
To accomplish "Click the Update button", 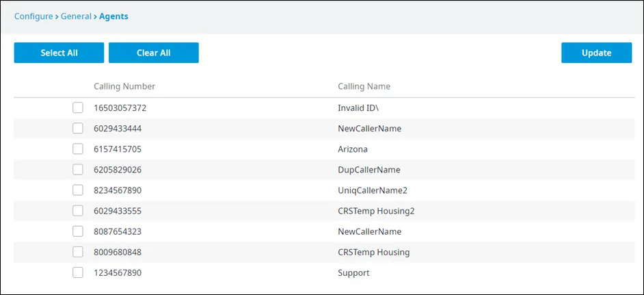I will [x=596, y=53].
